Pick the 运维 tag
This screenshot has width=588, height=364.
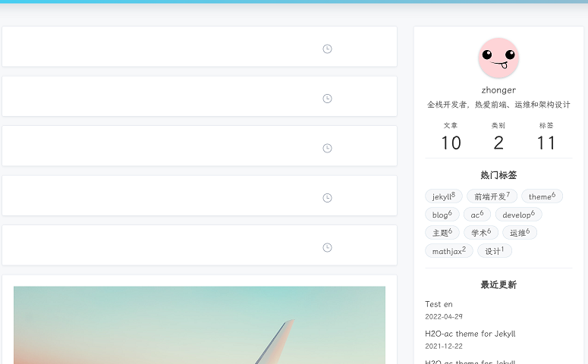click(520, 233)
